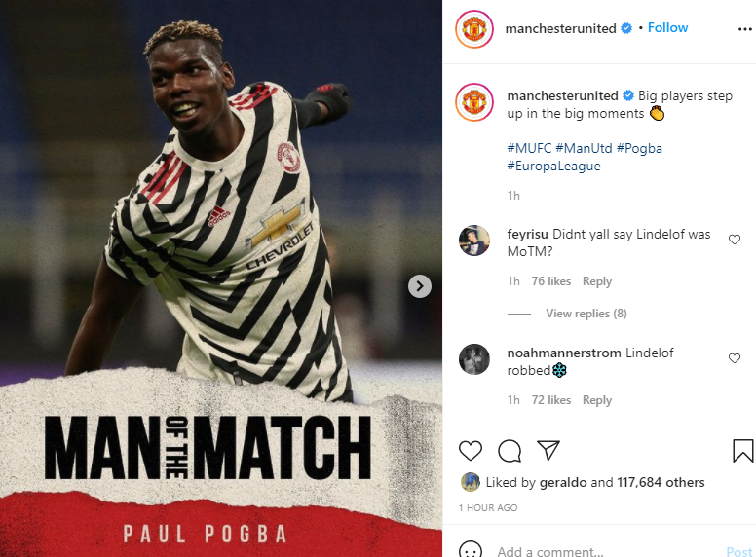Open feyrisu's profile avatar
Image resolution: width=756 pixels, height=557 pixels.
(x=473, y=241)
